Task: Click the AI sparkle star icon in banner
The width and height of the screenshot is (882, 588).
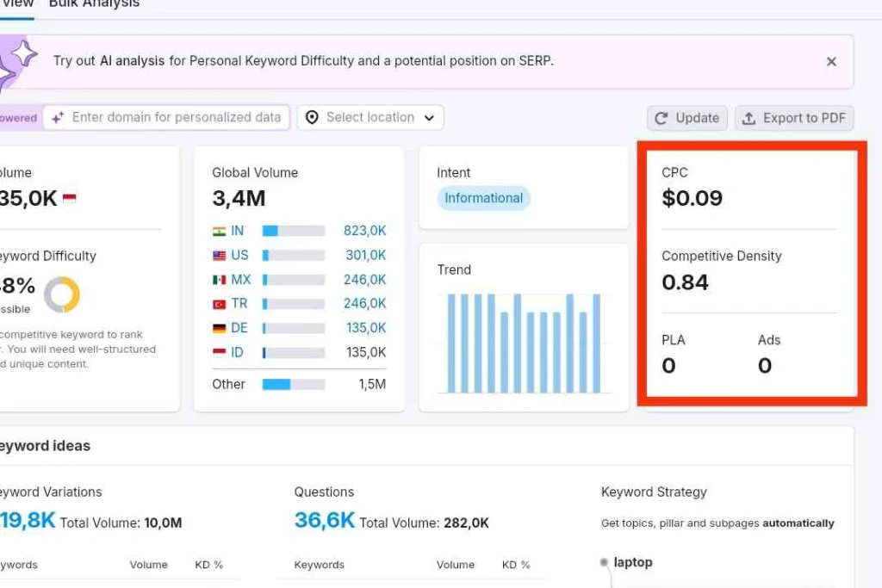Action: coord(24,54)
